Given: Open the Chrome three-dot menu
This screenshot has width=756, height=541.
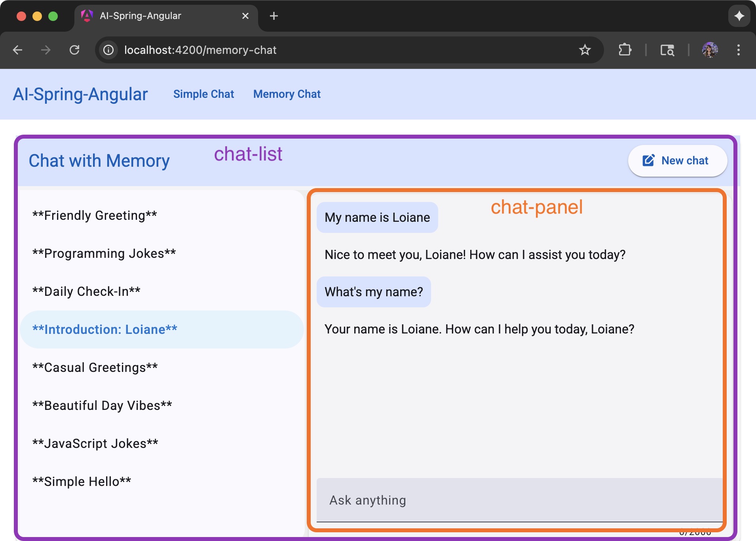Looking at the screenshot, I should 738,50.
